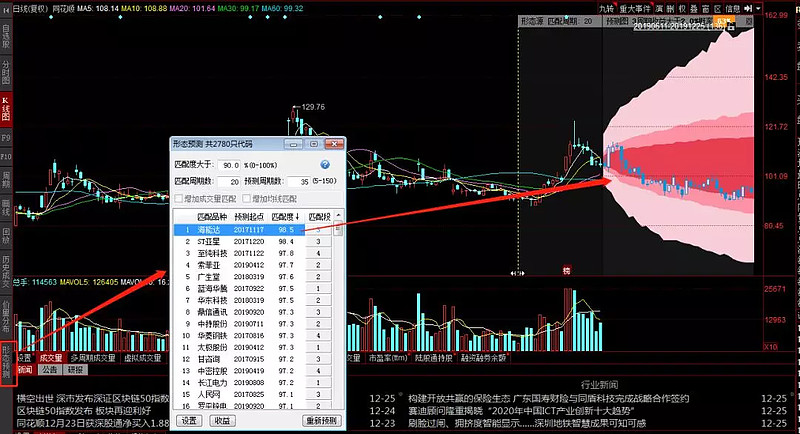Click the 匹配品种 column header
800x434 pixels.
coord(212,217)
